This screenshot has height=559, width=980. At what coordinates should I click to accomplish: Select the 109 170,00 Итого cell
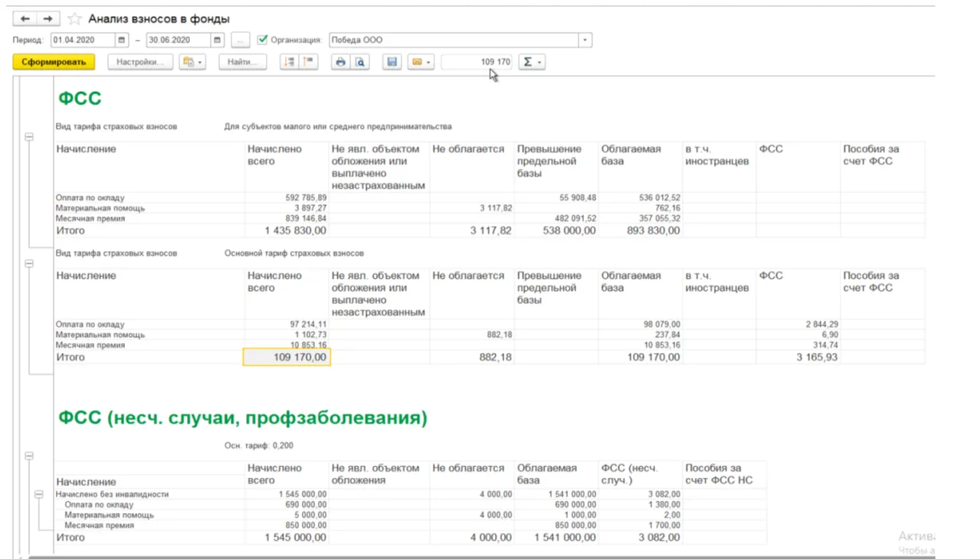pyautogui.click(x=287, y=357)
